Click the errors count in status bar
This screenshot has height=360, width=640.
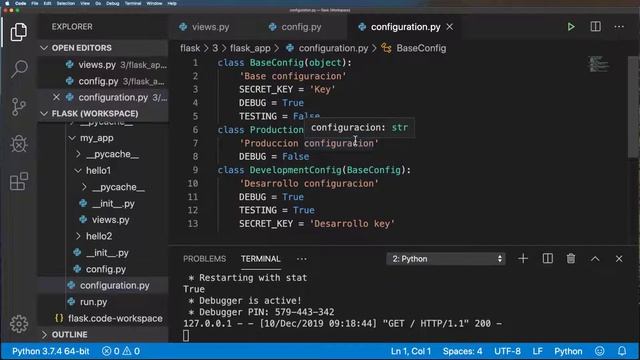tap(111, 351)
